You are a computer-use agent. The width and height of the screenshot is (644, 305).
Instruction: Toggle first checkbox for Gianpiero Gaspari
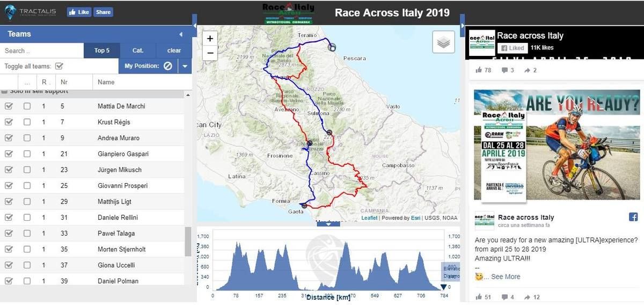click(9, 154)
